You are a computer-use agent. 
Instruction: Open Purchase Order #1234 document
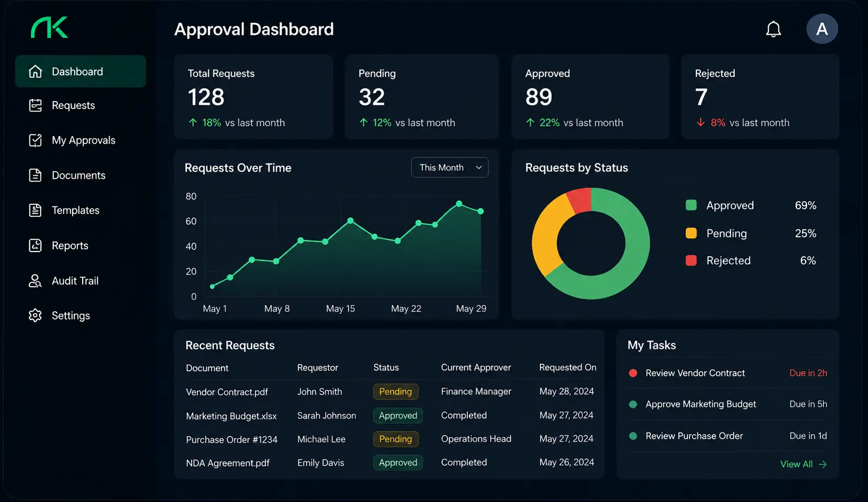[x=232, y=439]
